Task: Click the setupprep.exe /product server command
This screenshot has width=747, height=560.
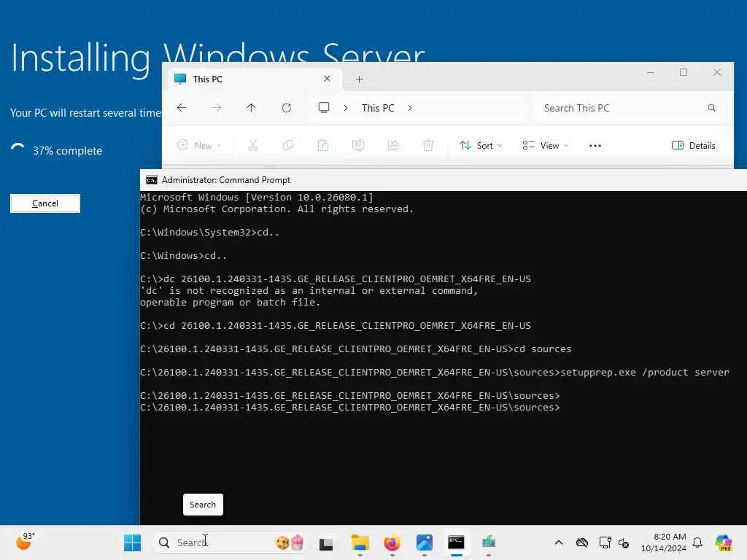Action: click(x=645, y=373)
